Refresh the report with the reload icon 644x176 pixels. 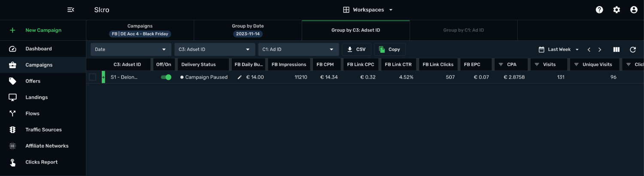tap(633, 50)
